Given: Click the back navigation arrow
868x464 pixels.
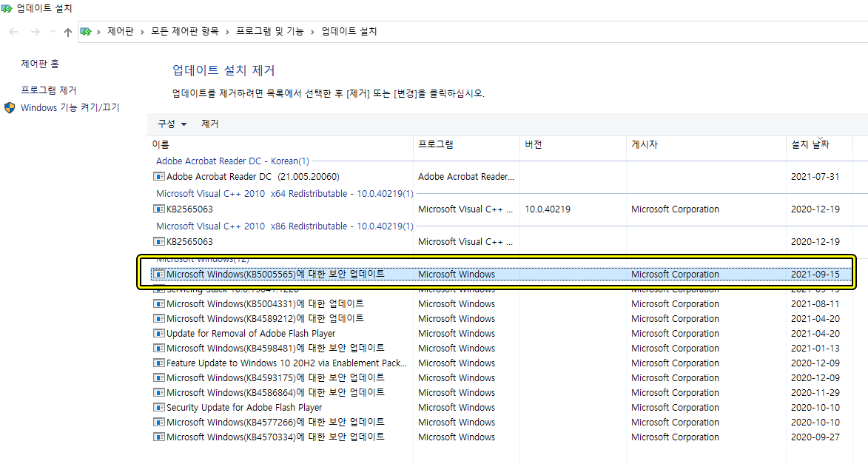Looking at the screenshot, I should (x=13, y=32).
